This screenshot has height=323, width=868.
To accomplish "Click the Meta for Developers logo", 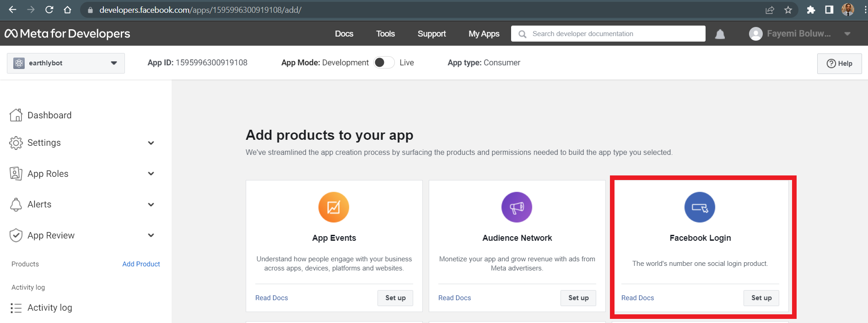I will point(67,34).
